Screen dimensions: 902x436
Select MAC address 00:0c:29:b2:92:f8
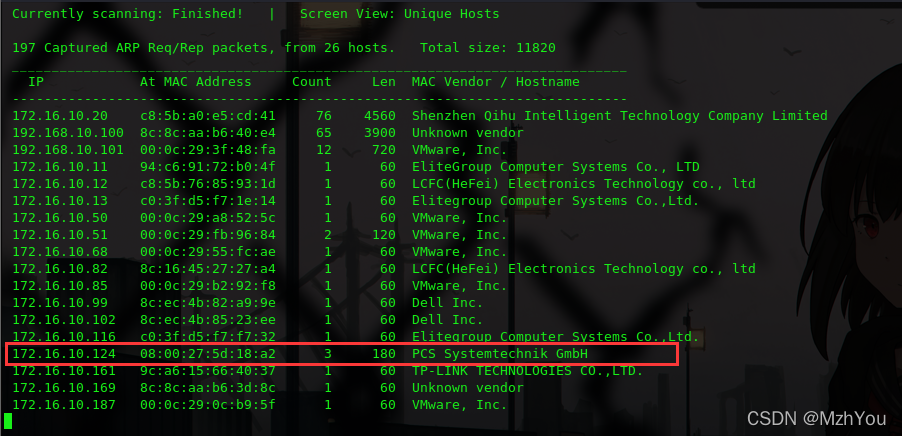point(208,286)
